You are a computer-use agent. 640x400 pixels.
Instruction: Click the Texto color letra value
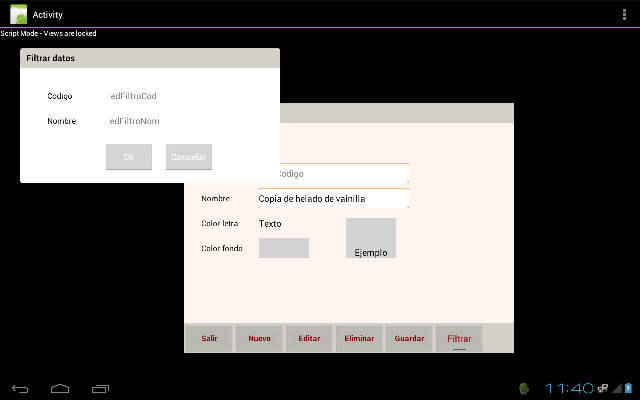pos(270,224)
